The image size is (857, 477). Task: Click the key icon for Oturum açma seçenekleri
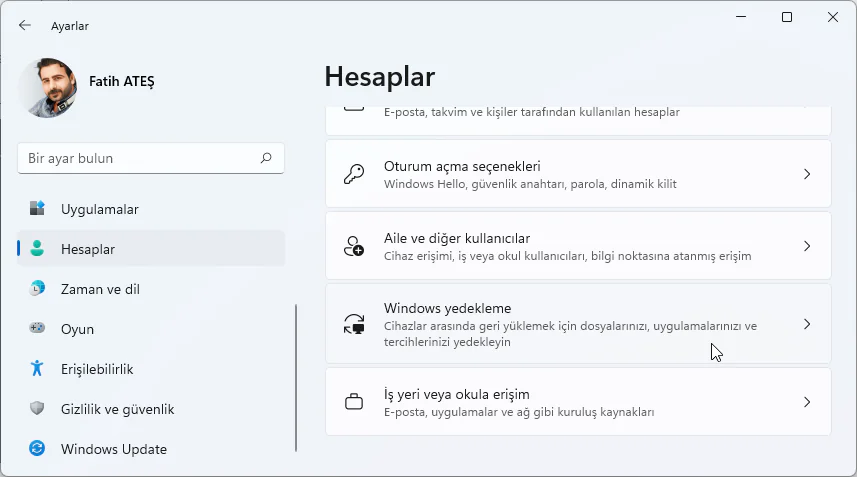[354, 174]
